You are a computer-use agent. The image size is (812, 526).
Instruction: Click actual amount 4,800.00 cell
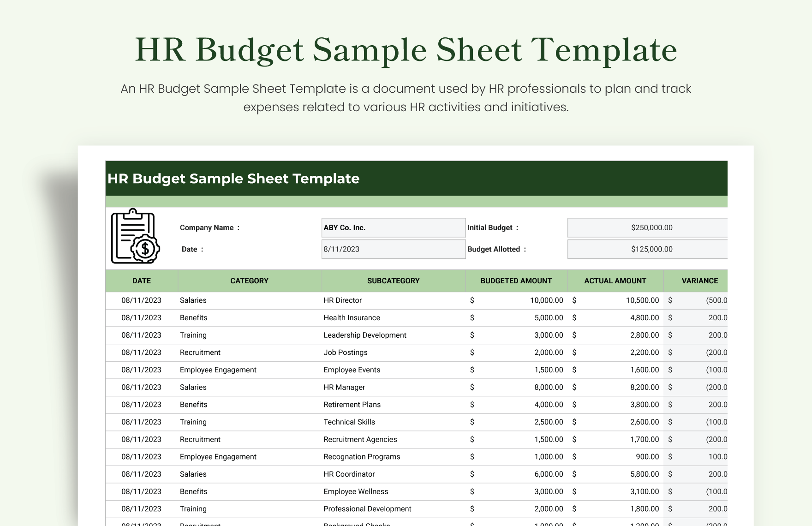tap(615, 318)
